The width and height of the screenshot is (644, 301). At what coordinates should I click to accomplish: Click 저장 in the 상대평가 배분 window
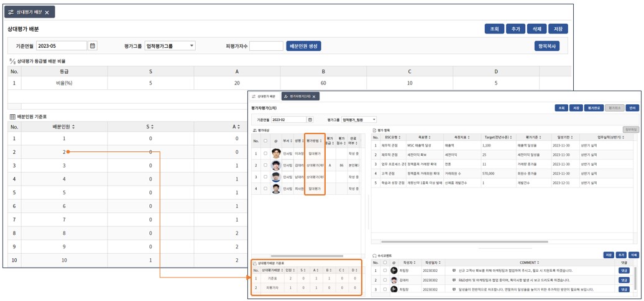[x=558, y=29]
